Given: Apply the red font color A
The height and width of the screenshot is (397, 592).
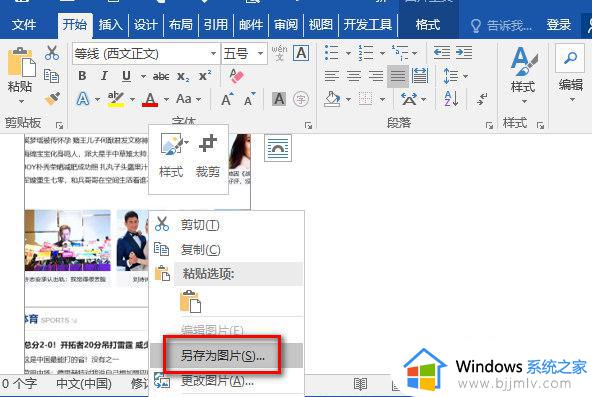Looking at the screenshot, I should click(150, 99).
